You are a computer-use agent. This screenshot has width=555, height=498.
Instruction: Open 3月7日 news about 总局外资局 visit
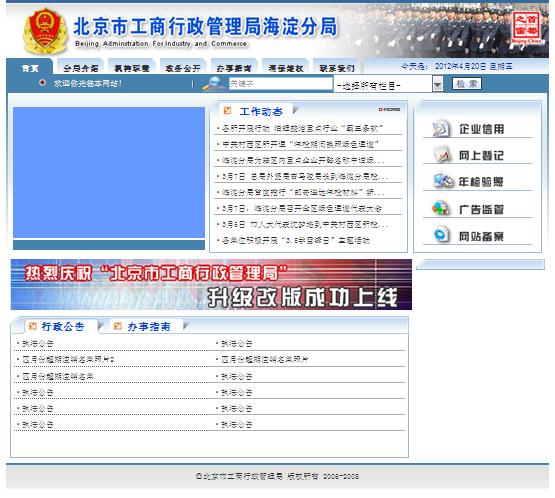pos(305,176)
